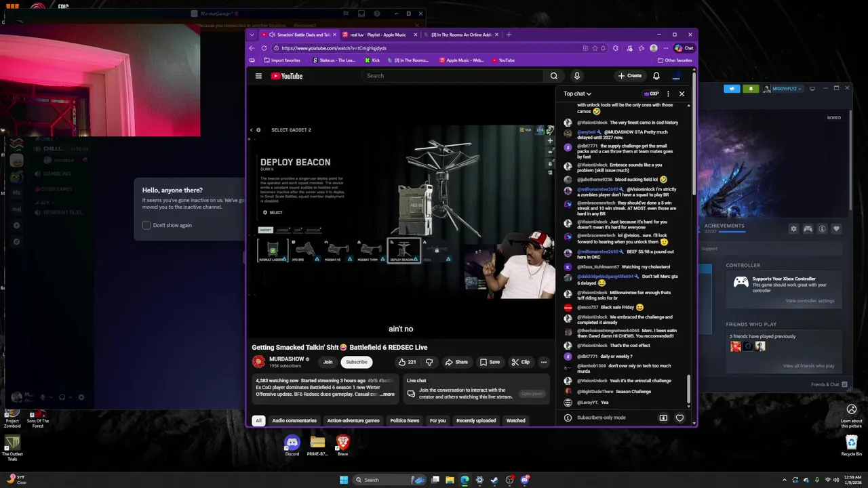
Task: Check the Don't show again checkbox
Action: [x=146, y=225]
